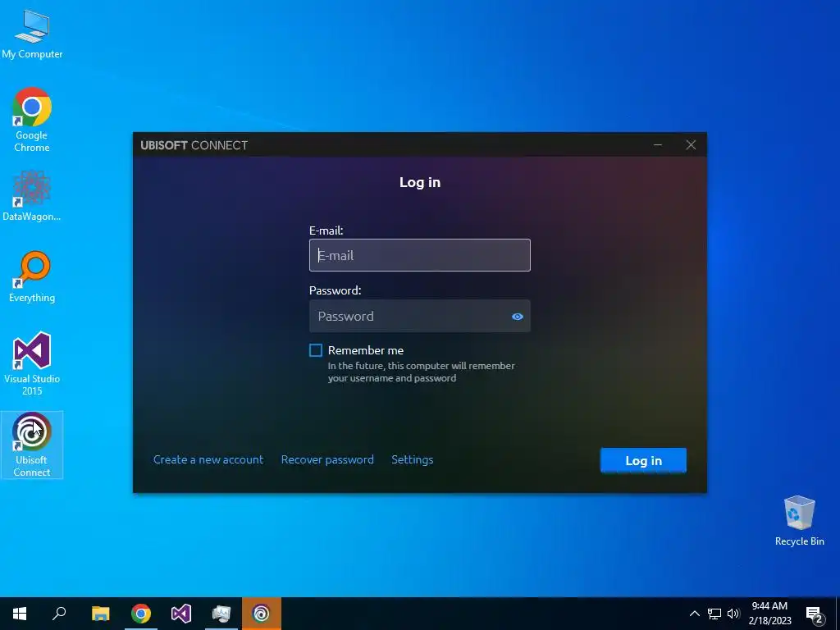The width and height of the screenshot is (840, 630).
Task: Select the Everything search desktop shortcut
Action: [32, 276]
